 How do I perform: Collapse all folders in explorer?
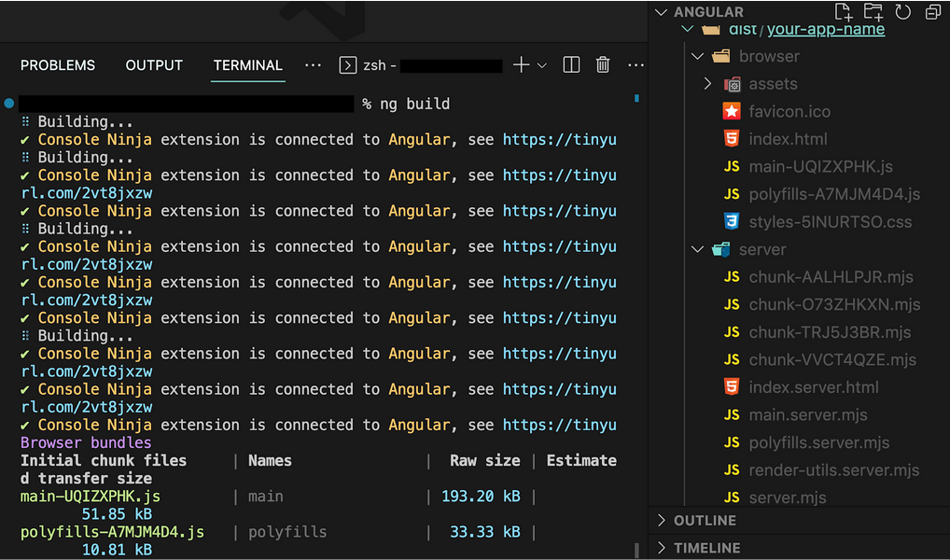pos(933,11)
